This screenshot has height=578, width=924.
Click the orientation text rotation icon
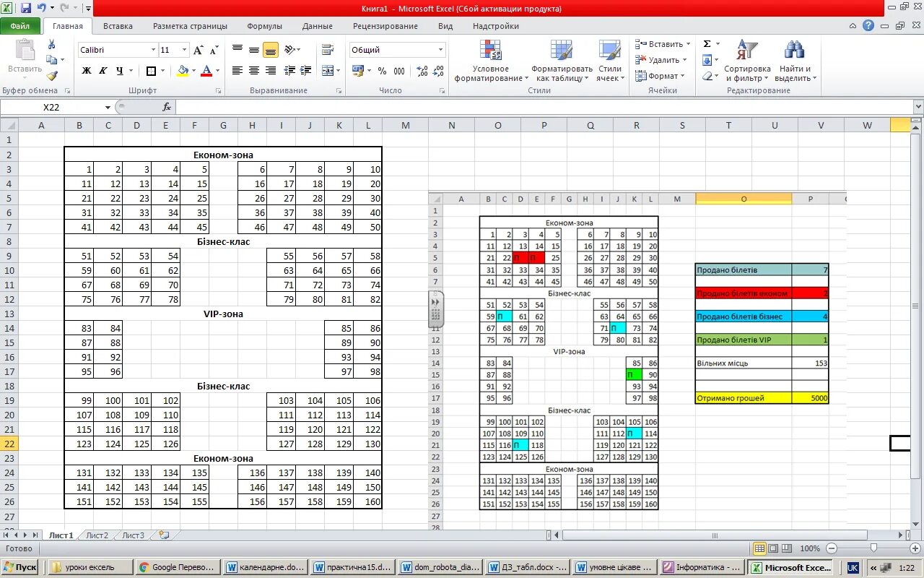[290, 50]
